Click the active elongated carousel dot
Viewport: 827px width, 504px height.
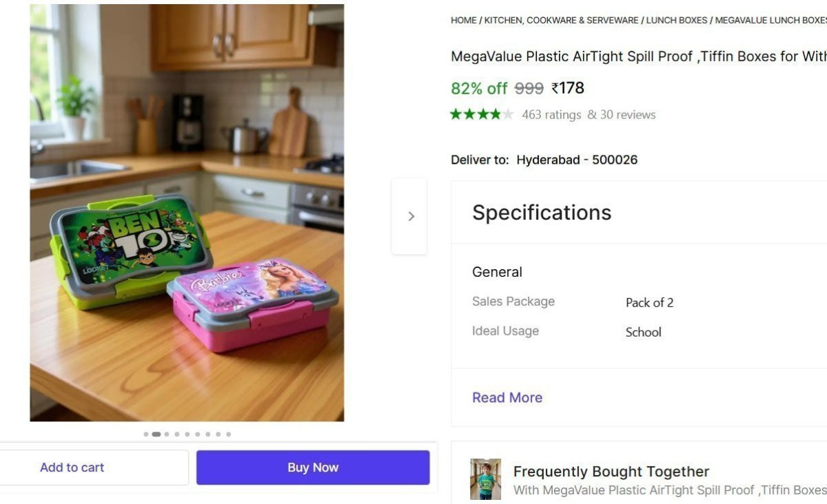[156, 434]
